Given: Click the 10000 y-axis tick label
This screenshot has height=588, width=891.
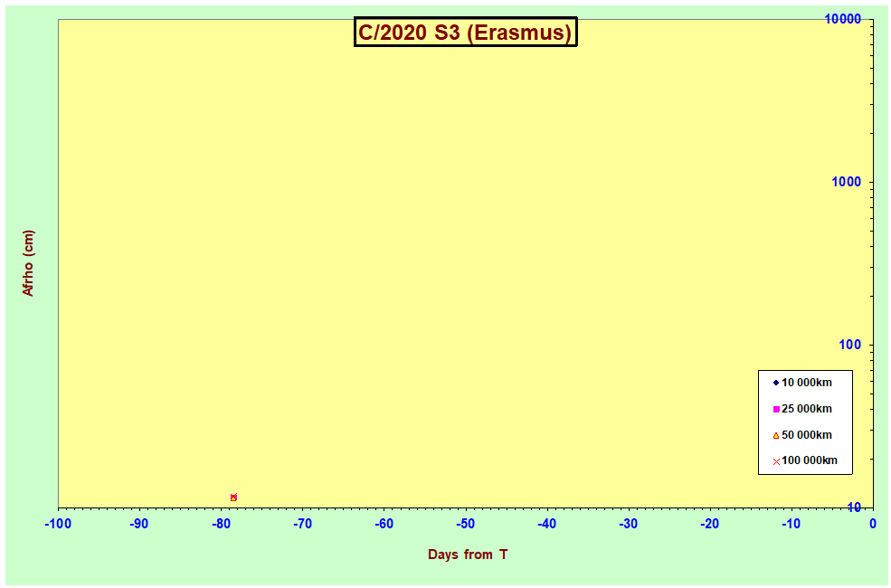Looking at the screenshot, I should click(843, 19).
